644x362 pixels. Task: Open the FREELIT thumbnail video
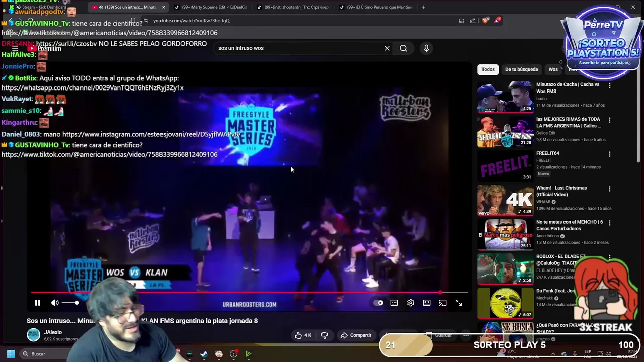tap(505, 166)
